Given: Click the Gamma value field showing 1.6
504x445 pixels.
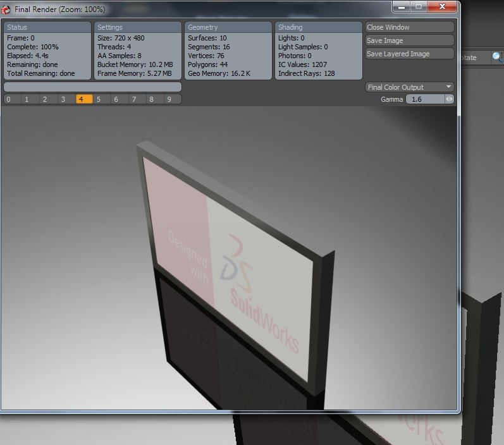Looking at the screenshot, I should point(425,99).
